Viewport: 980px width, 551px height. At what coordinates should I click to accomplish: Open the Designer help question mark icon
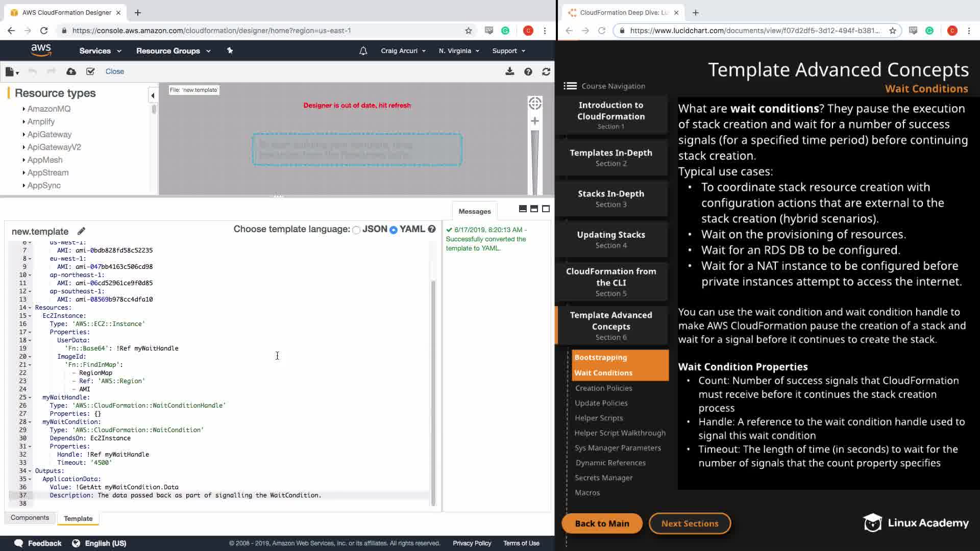[x=528, y=72]
